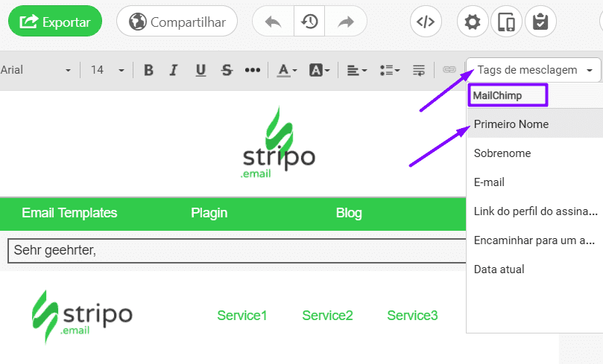
Task: Click the green Exportar button
Action: point(55,22)
